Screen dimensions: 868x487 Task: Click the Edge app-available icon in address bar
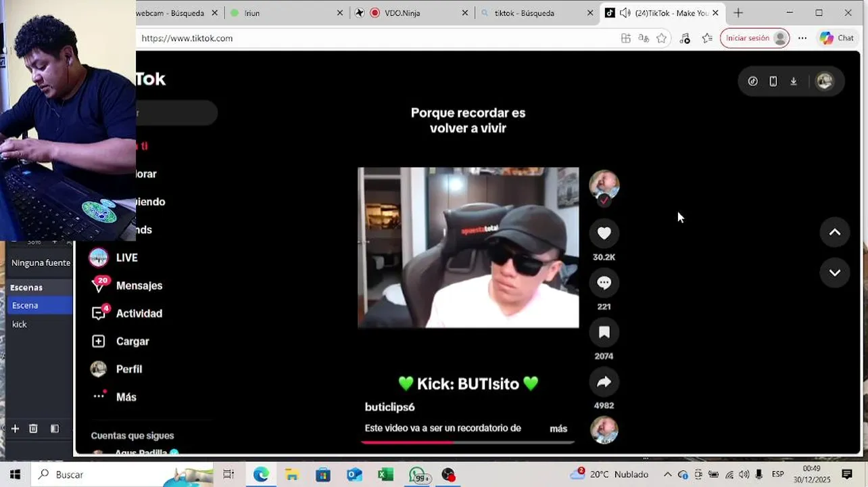(x=625, y=39)
